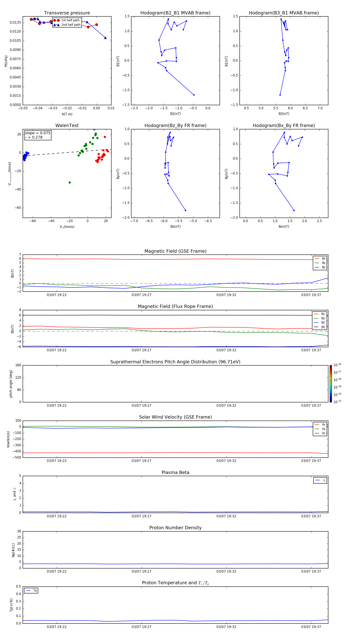
Task: Click the "Magnetic Field (GSE Frame)" title
Action: click(x=175, y=251)
